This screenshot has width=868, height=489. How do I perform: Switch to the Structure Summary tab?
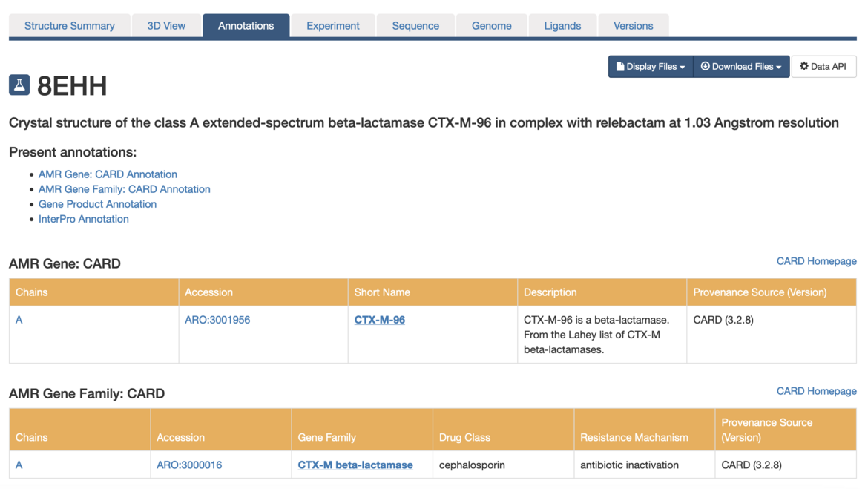pos(69,24)
